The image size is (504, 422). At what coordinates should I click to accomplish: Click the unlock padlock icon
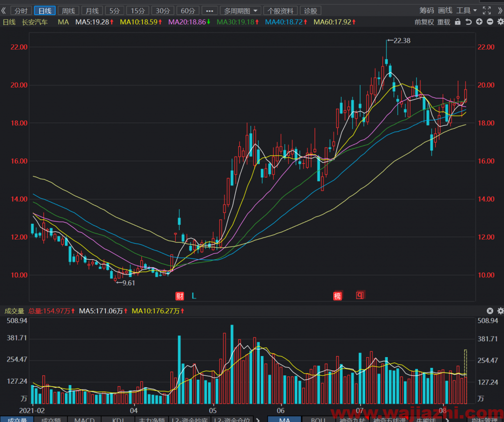pos(458,22)
